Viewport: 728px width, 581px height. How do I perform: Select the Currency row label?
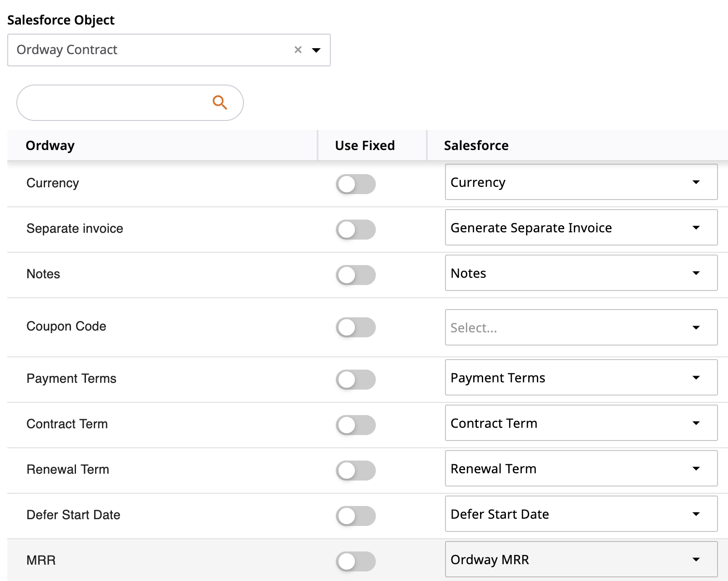pyautogui.click(x=53, y=183)
